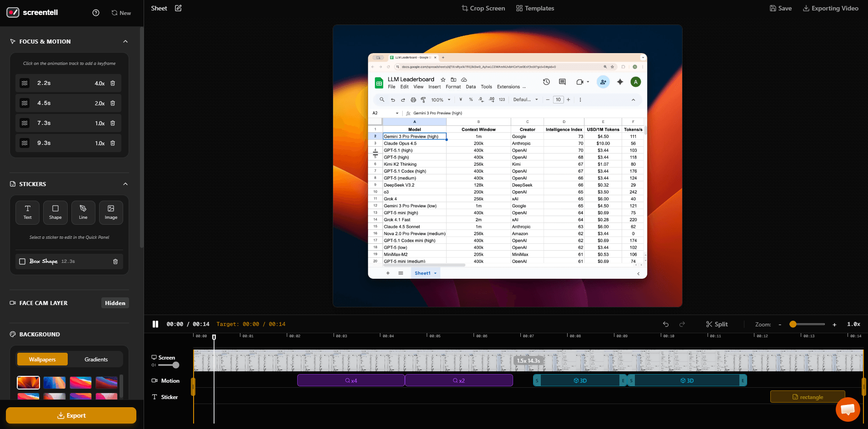Click Exporting Video button
The image size is (868, 429).
click(830, 8)
